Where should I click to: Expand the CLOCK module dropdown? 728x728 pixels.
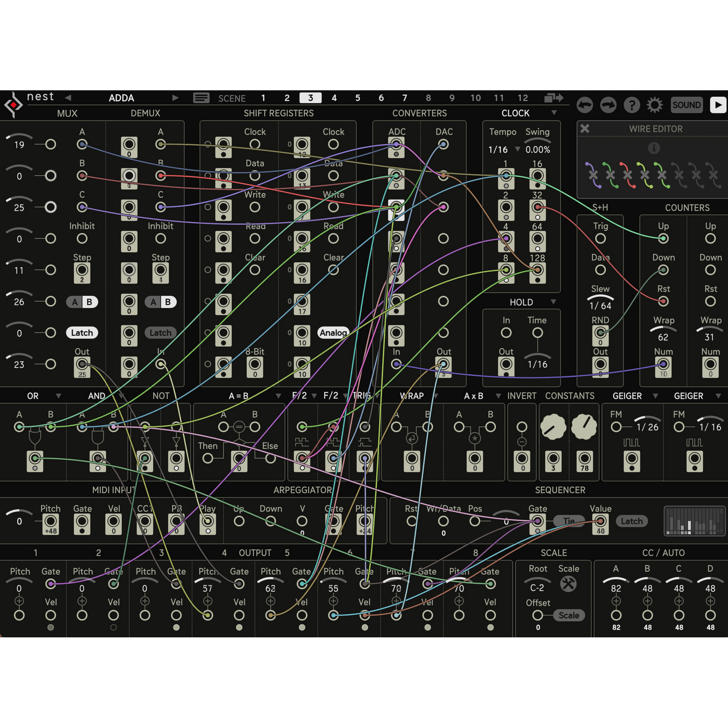(554, 113)
